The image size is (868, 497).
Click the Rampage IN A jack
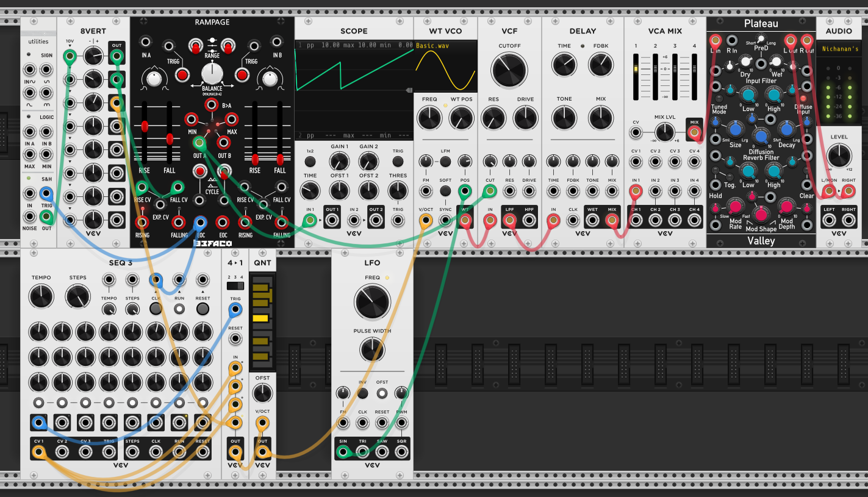(146, 41)
